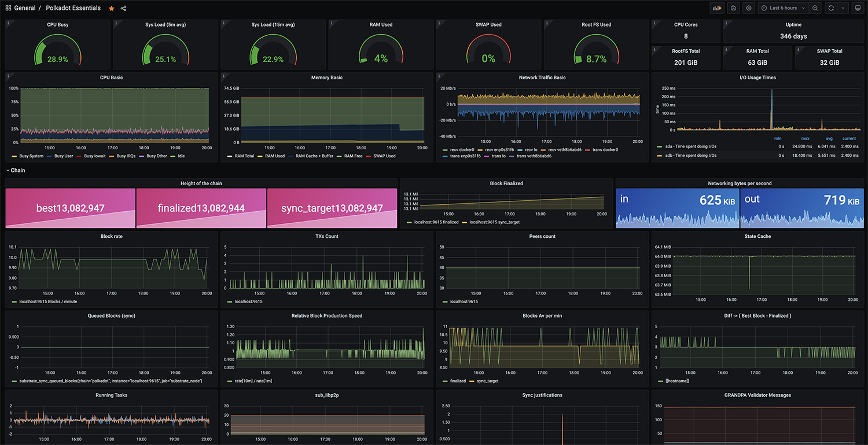Image resolution: width=868 pixels, height=445 pixels.
Task: Open Height of the chain panel menu
Action: [x=201, y=183]
